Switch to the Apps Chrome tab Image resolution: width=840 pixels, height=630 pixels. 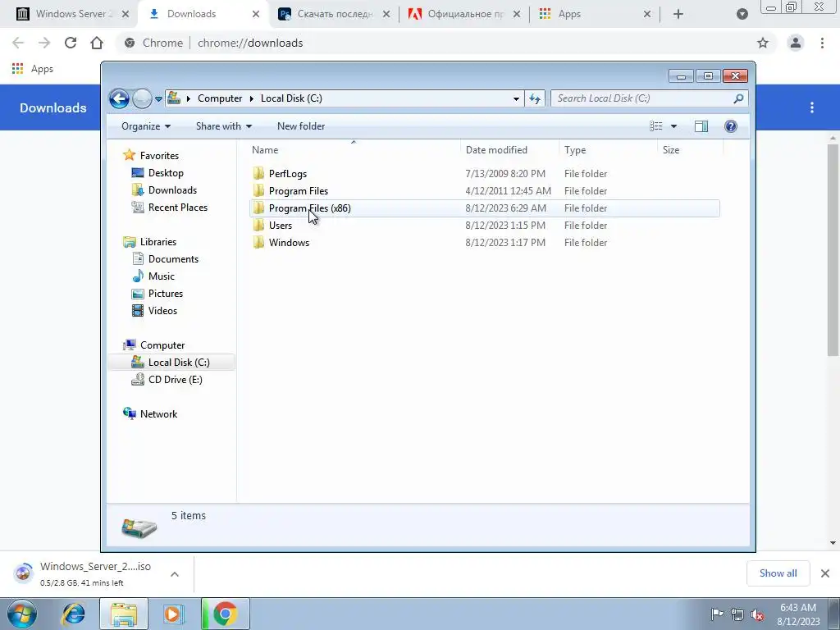(x=595, y=14)
